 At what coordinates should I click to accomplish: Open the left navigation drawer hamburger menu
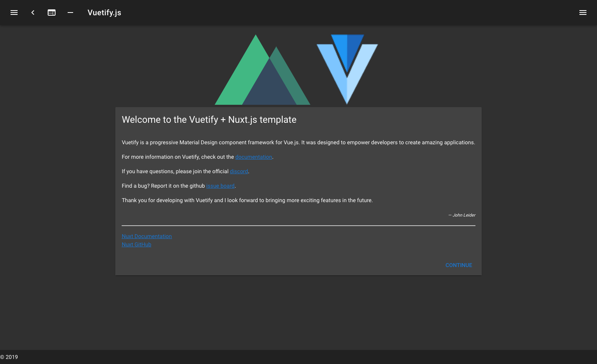[x=14, y=13]
